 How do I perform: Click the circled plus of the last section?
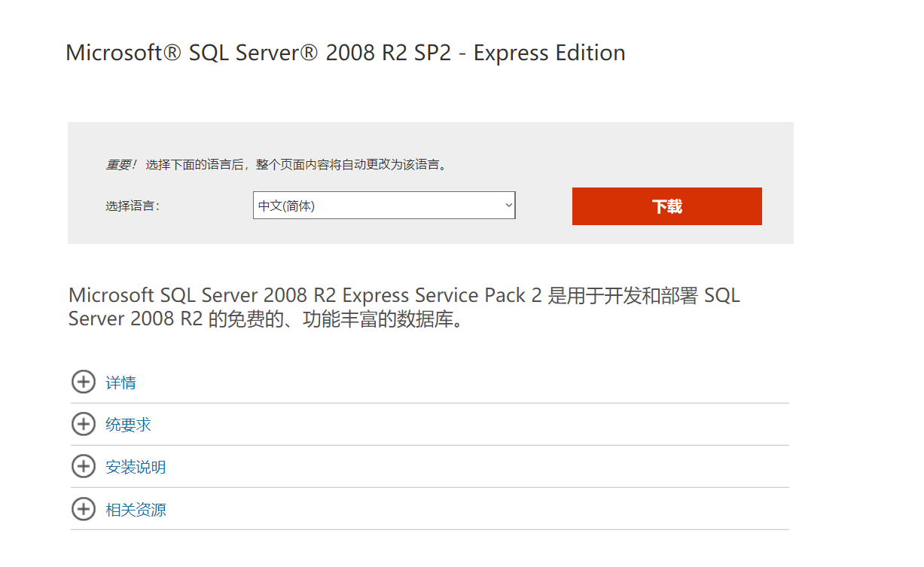pyautogui.click(x=84, y=509)
